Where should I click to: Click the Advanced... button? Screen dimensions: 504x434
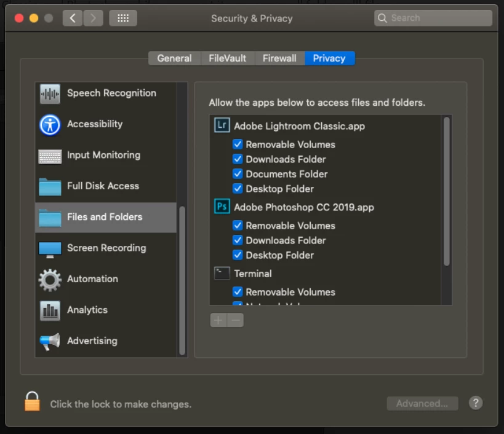pyautogui.click(x=422, y=403)
